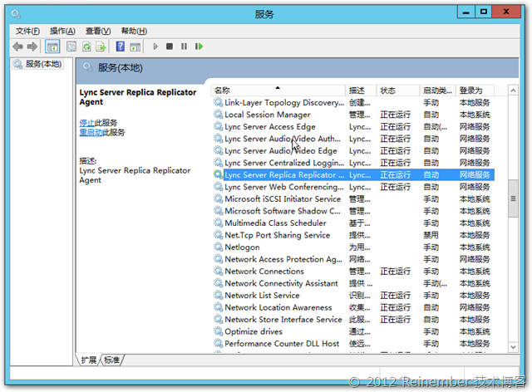The height and width of the screenshot is (392, 532).
Task: Click gear icon beside Local Session Manager
Action: pyautogui.click(x=218, y=115)
